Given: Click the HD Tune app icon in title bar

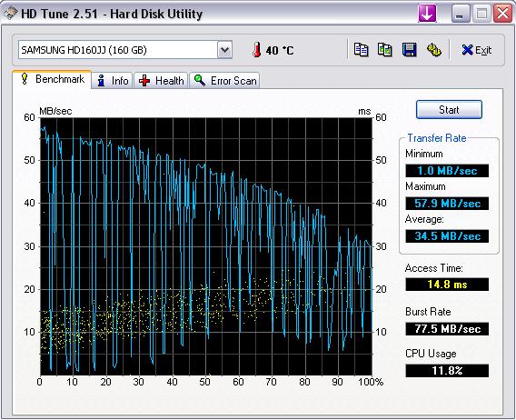Looking at the screenshot, I should point(11,14).
